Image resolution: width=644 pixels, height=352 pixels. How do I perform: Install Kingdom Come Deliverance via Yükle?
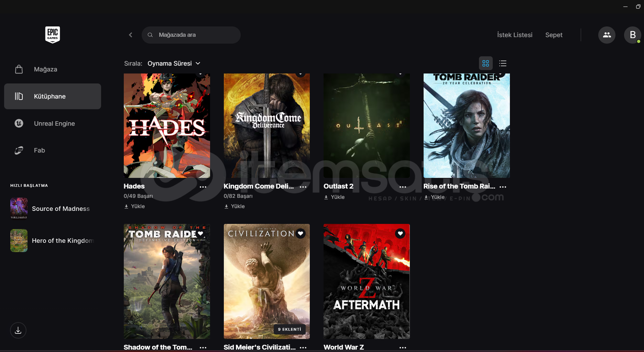(x=234, y=206)
